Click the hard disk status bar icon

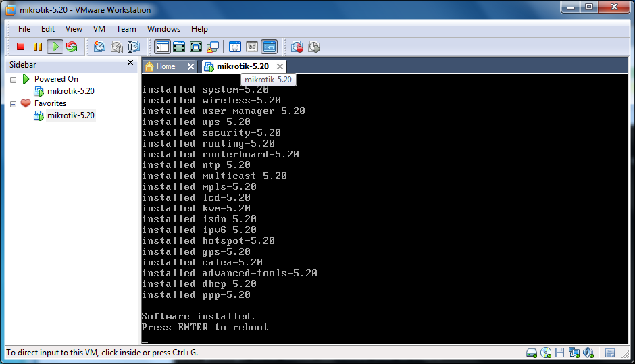pos(532,353)
